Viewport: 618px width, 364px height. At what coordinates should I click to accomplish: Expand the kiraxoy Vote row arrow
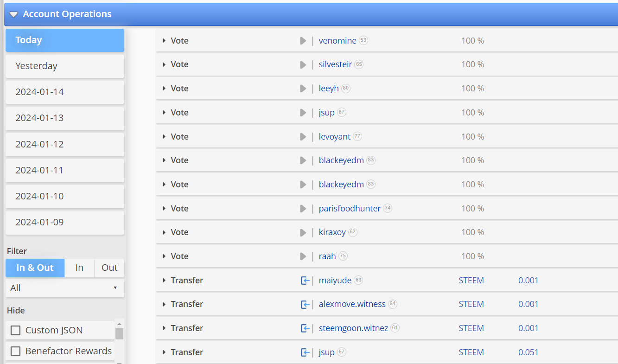[x=164, y=232]
